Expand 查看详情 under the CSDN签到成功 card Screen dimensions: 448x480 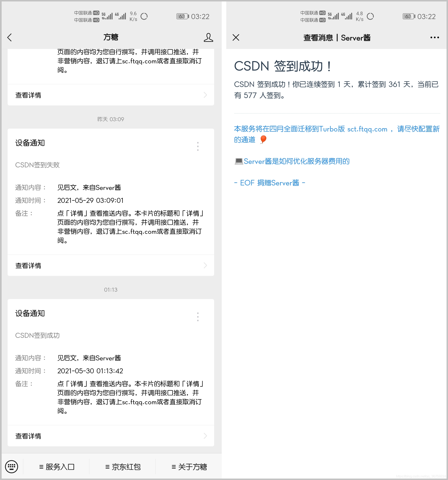pyautogui.click(x=111, y=436)
